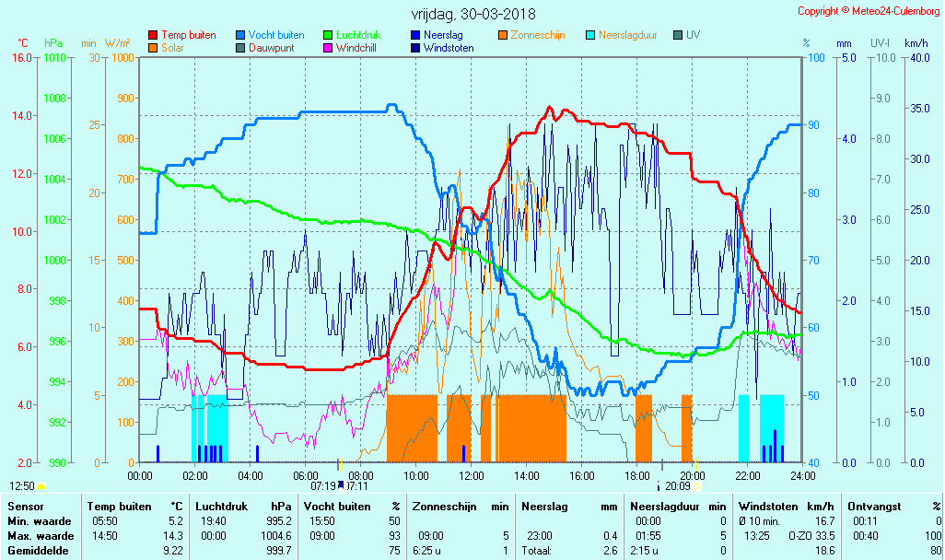Click the sun icon beside 12:50
The width and height of the screenshot is (945, 560).
click(x=41, y=485)
